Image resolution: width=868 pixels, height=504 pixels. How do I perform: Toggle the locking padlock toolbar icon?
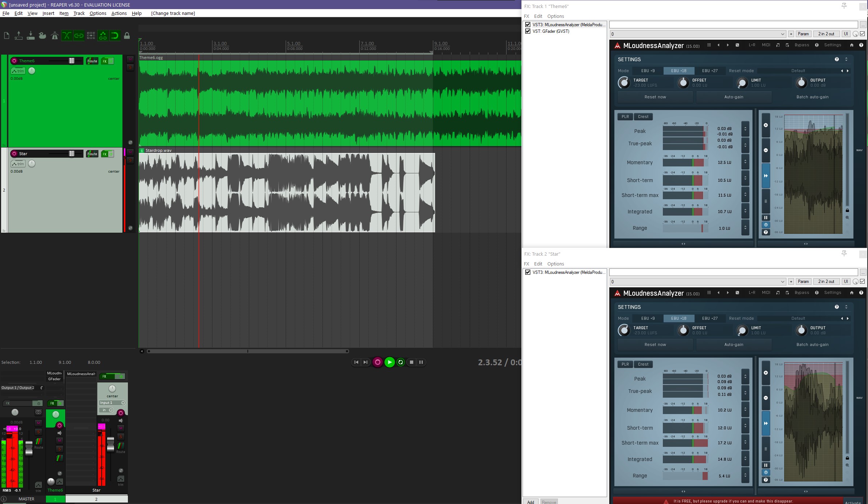coord(127,36)
